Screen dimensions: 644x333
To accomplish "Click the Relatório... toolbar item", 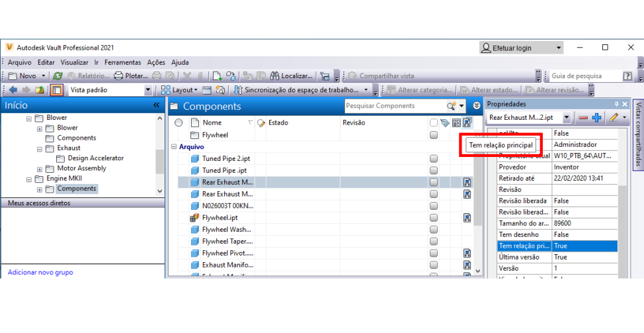I will pos(89,76).
